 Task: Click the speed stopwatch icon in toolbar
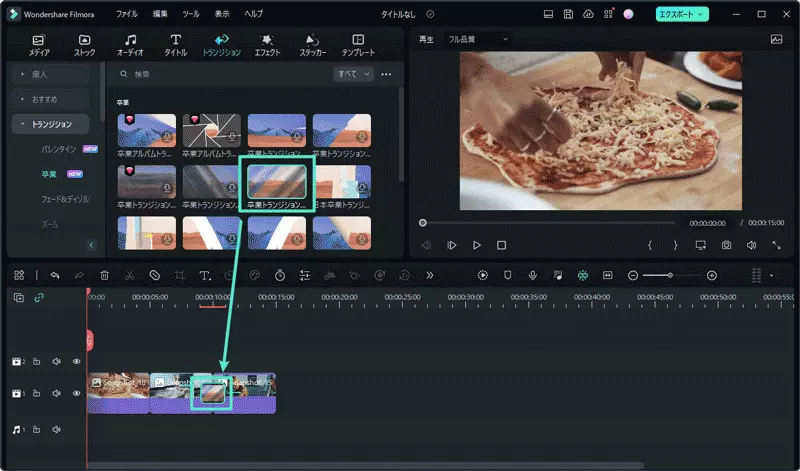[x=280, y=275]
